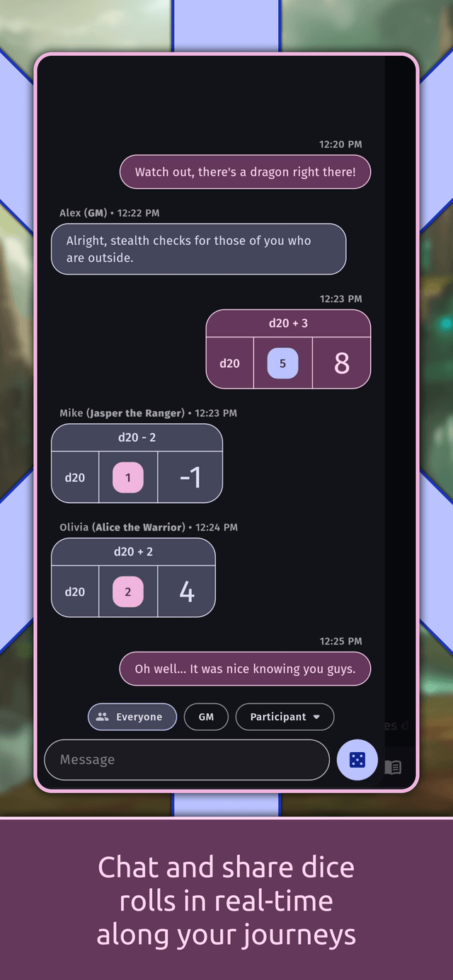Toggle the Everyone recipient chip

[132, 717]
